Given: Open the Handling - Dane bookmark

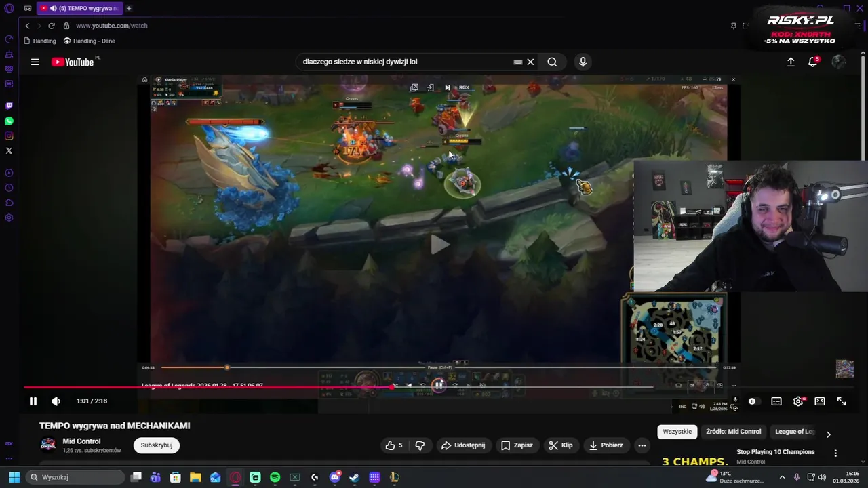Looking at the screenshot, I should pyautogui.click(x=90, y=41).
